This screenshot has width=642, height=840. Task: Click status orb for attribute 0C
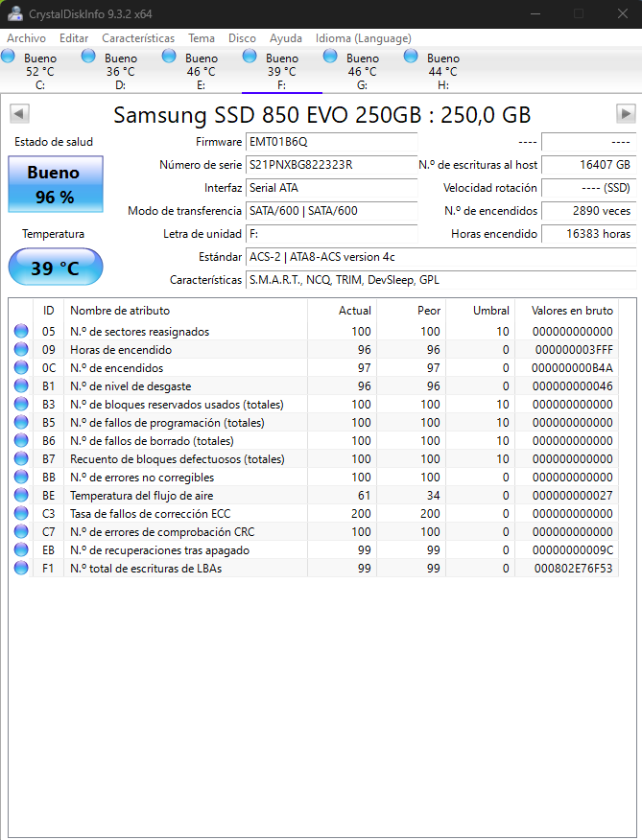21,367
